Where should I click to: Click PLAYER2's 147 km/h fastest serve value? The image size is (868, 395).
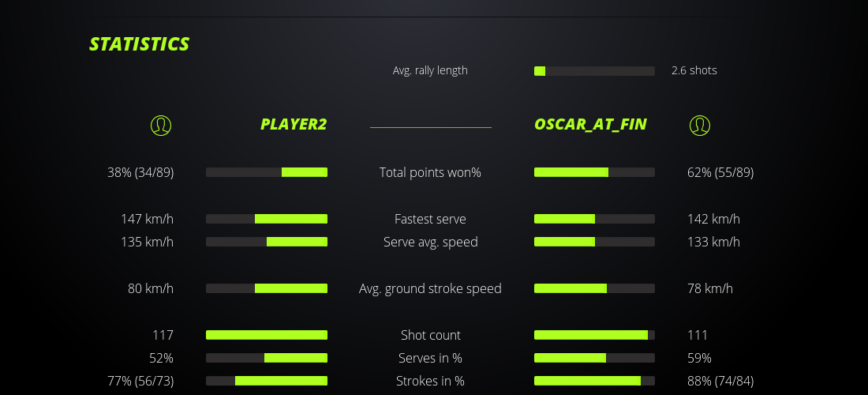pyautogui.click(x=147, y=219)
